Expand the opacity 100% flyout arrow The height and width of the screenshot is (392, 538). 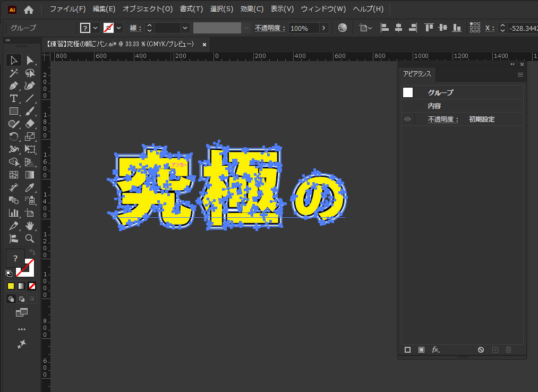click(x=324, y=28)
